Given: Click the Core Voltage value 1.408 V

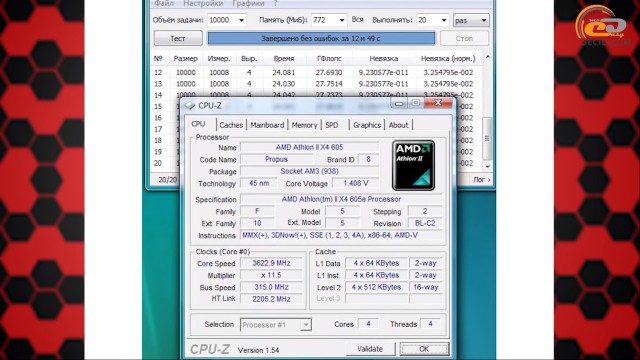Looking at the screenshot, I should click(356, 183).
